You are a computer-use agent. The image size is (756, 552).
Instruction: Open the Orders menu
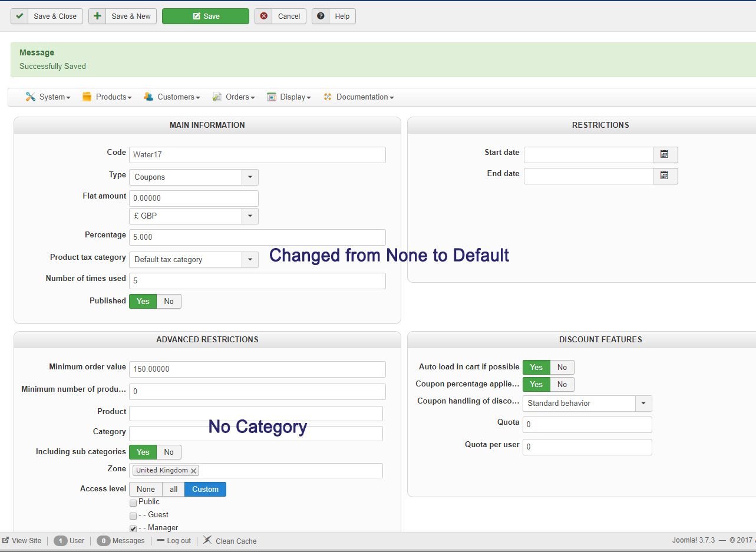click(x=233, y=97)
